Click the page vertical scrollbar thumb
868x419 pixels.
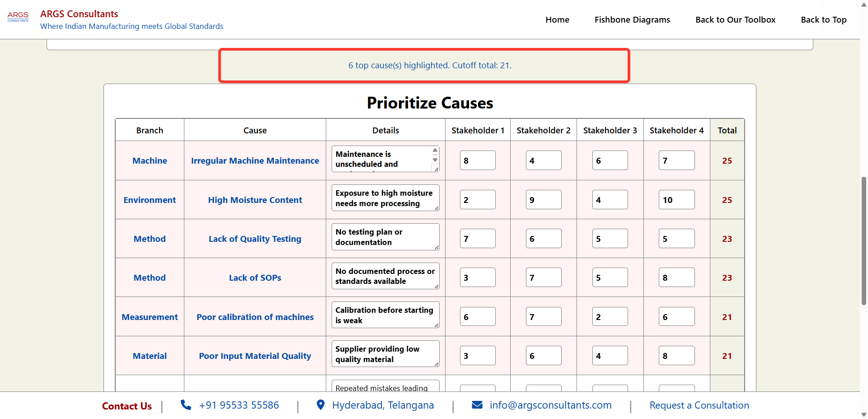[863, 241]
